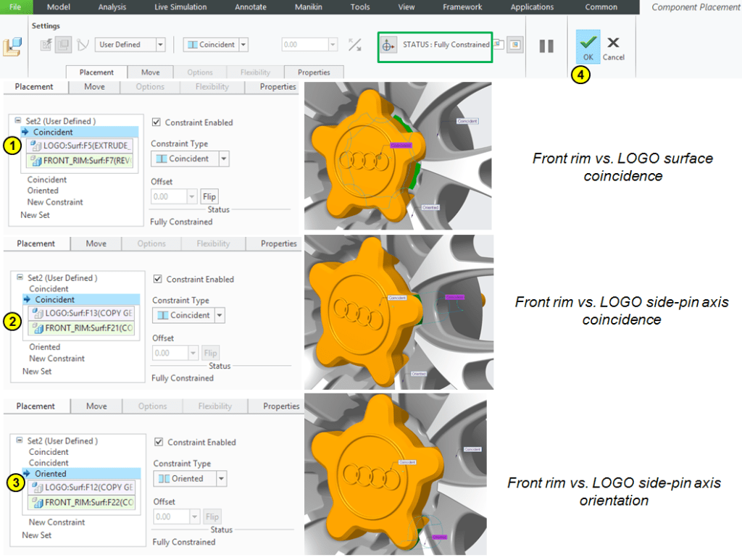This screenshot has height=560, width=742.
Task: Click the green checkmark OK button
Action: 588,46
